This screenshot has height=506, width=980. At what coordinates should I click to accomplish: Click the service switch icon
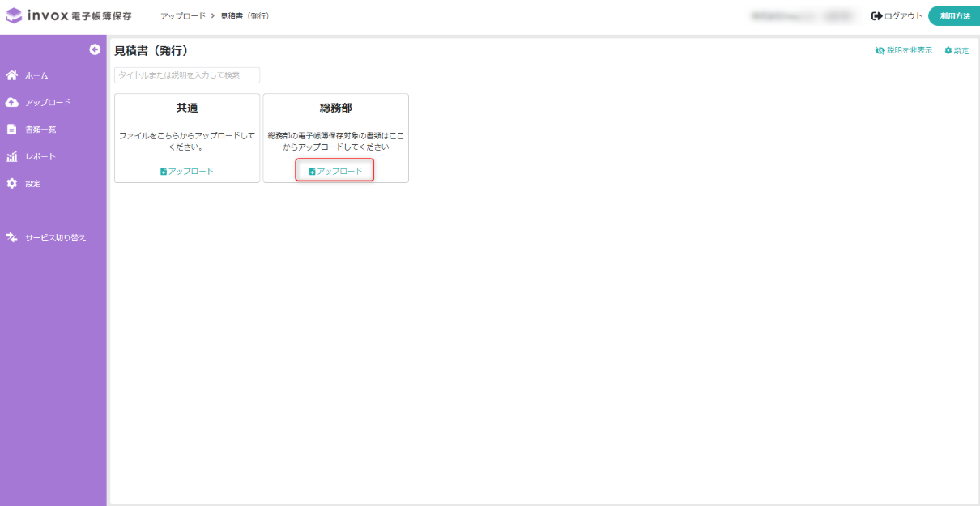11,237
